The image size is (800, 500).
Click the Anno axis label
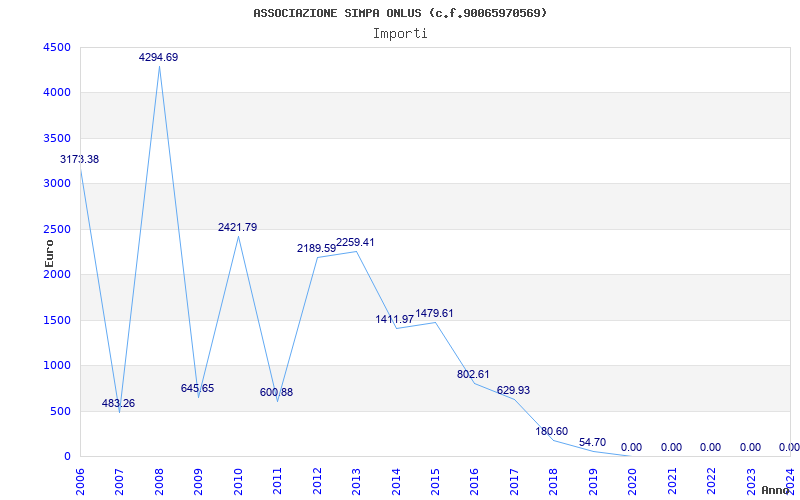(x=775, y=490)
